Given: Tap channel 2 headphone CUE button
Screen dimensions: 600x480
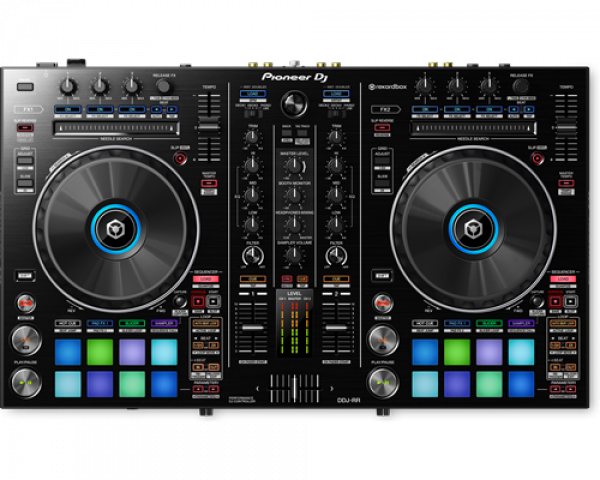Looking at the screenshot, I should [x=336, y=279].
